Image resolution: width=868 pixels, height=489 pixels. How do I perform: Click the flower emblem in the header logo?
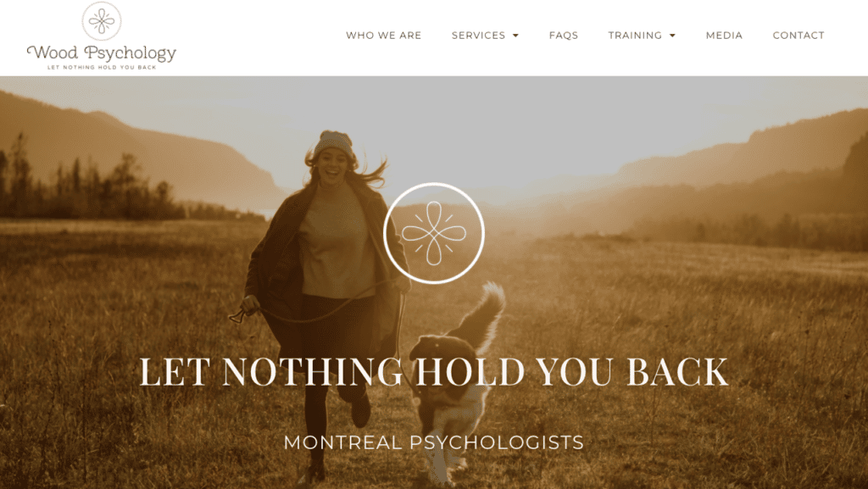pos(102,21)
